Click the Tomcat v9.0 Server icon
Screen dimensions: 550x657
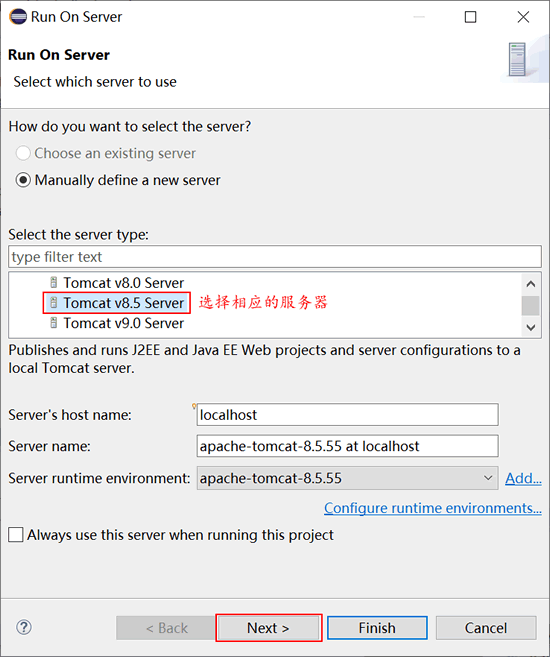point(54,323)
